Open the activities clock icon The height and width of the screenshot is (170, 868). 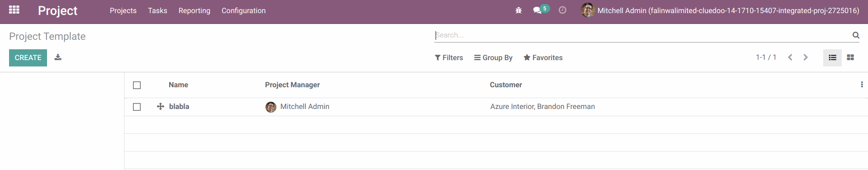pos(562,10)
